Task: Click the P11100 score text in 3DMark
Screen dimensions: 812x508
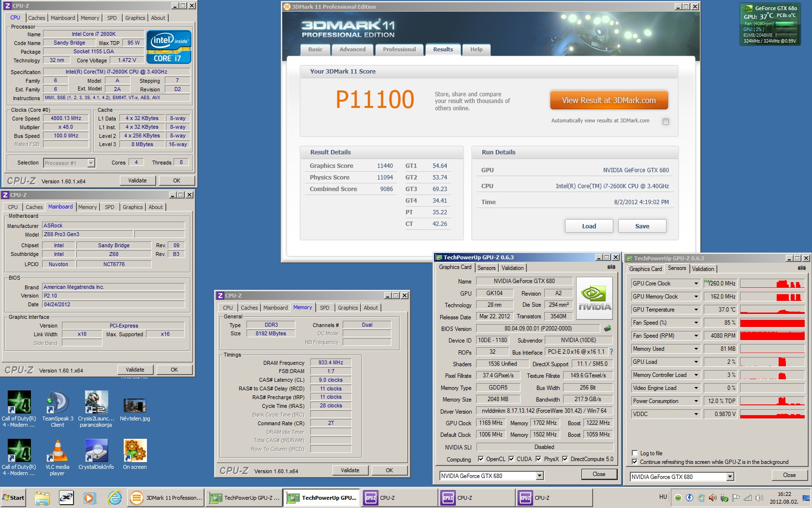Action: point(375,100)
